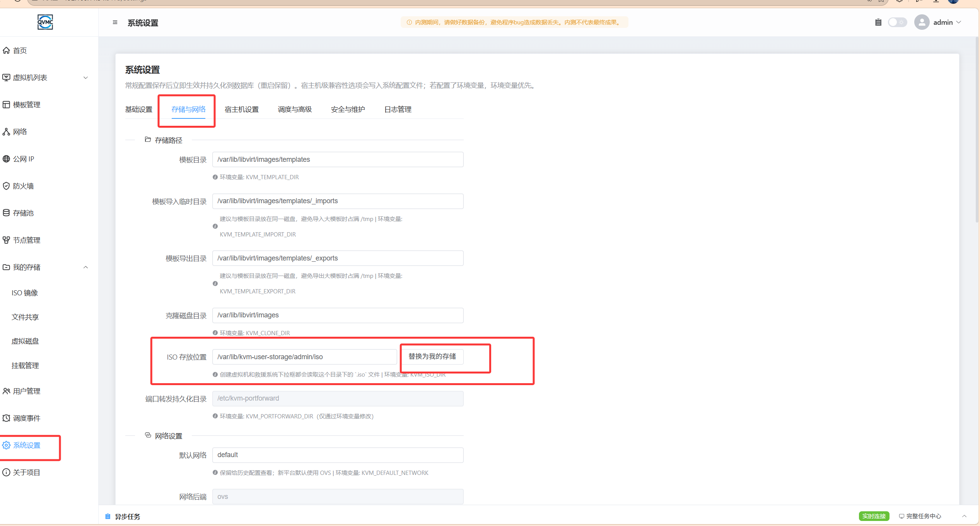Click the ISO 存放位置 path input field
980x526 pixels.
pos(304,357)
